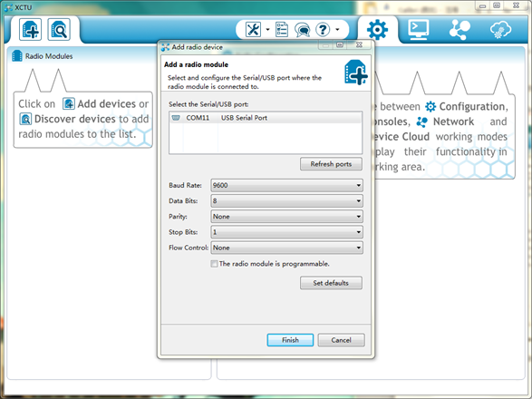Click the 'Radio Modules' panel title
The image size is (532, 399).
(x=49, y=56)
